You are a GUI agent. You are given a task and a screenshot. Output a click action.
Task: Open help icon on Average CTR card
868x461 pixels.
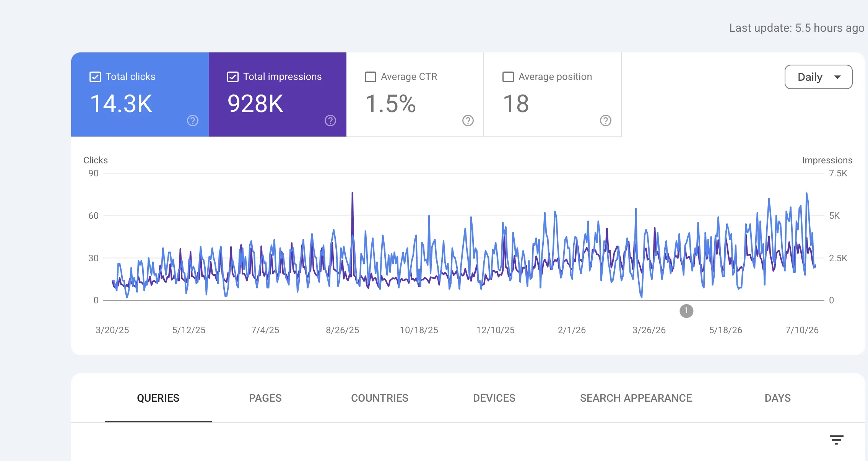pos(468,121)
